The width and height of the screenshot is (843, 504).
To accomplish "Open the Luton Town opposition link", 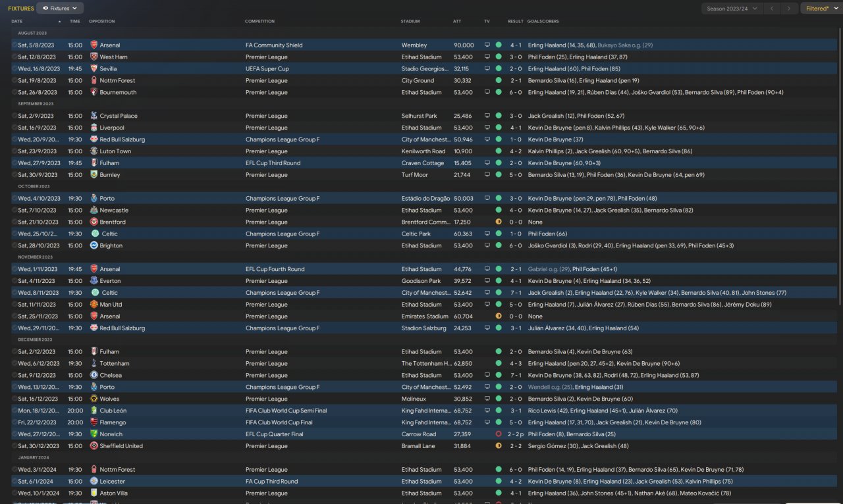I will point(115,151).
